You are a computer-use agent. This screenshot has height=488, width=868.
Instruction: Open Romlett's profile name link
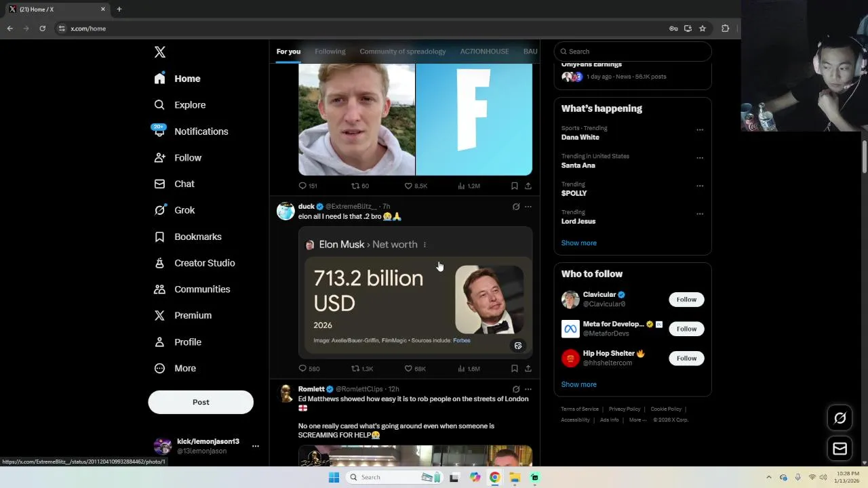(311, 389)
